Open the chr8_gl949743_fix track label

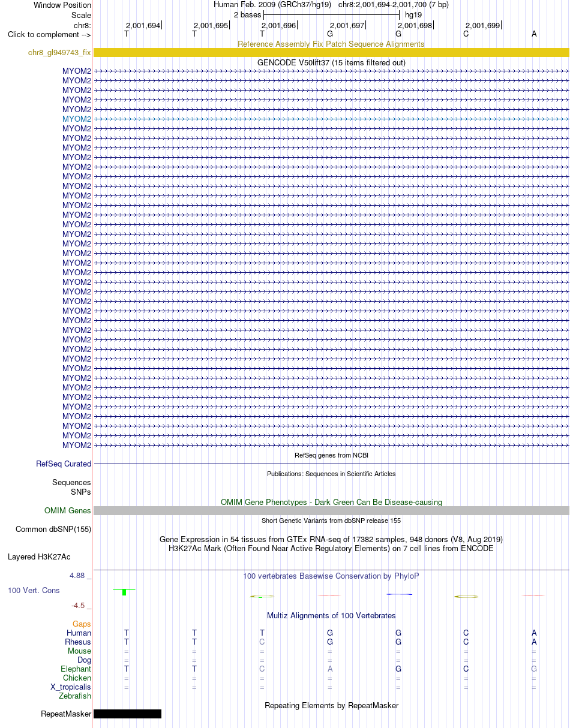click(59, 53)
